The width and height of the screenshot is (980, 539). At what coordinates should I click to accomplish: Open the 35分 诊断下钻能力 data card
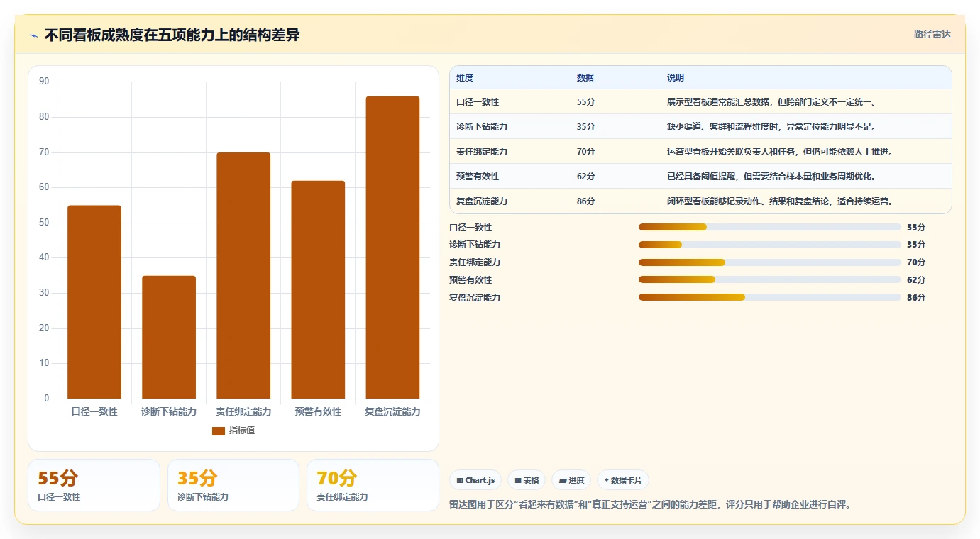pos(233,485)
